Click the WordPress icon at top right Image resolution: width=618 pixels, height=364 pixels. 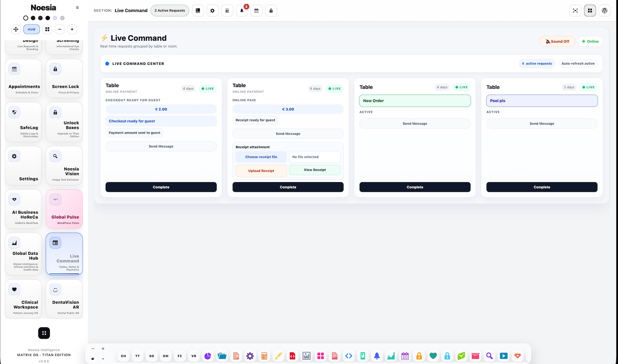point(605,11)
